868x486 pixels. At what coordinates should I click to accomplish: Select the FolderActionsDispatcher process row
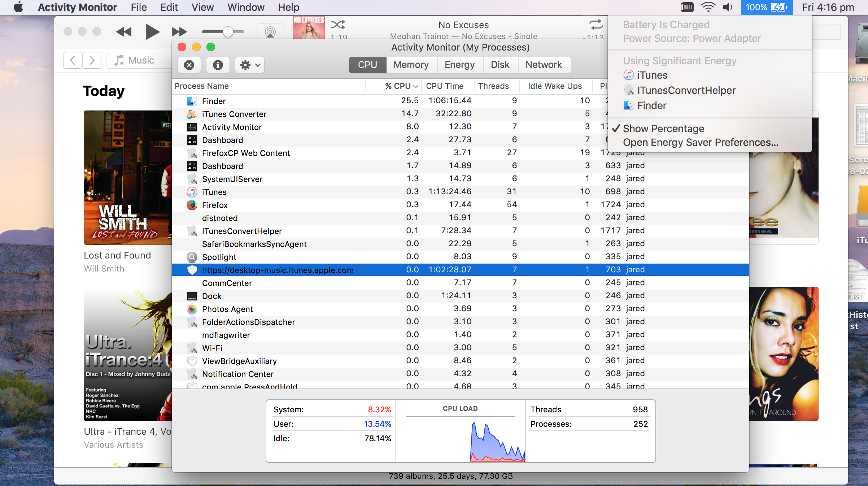coord(460,322)
